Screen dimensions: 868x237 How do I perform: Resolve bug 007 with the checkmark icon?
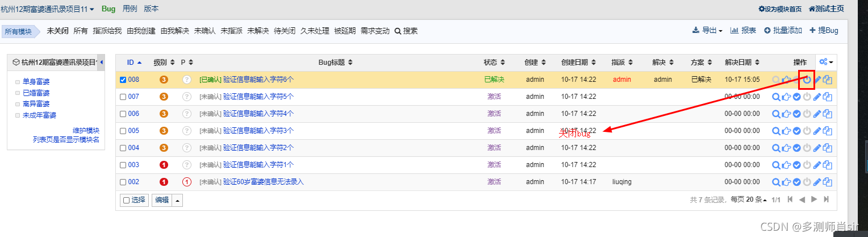tap(796, 97)
